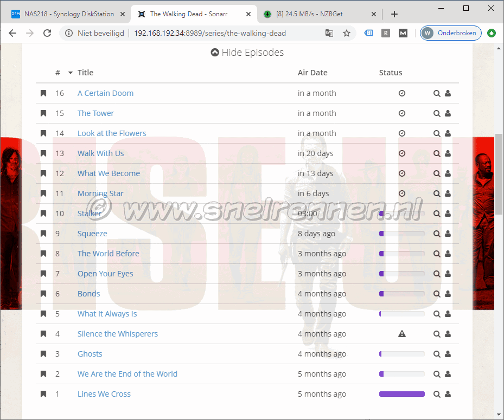The height and width of the screenshot is (420, 504).
Task: Toggle monitored bookmark for Walk With Us
Action: pos(43,153)
